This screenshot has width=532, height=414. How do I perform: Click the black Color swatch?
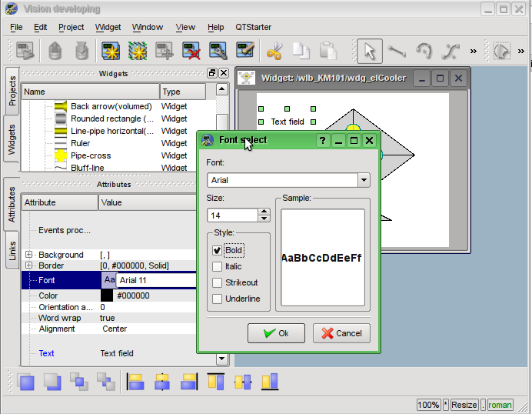(x=107, y=295)
